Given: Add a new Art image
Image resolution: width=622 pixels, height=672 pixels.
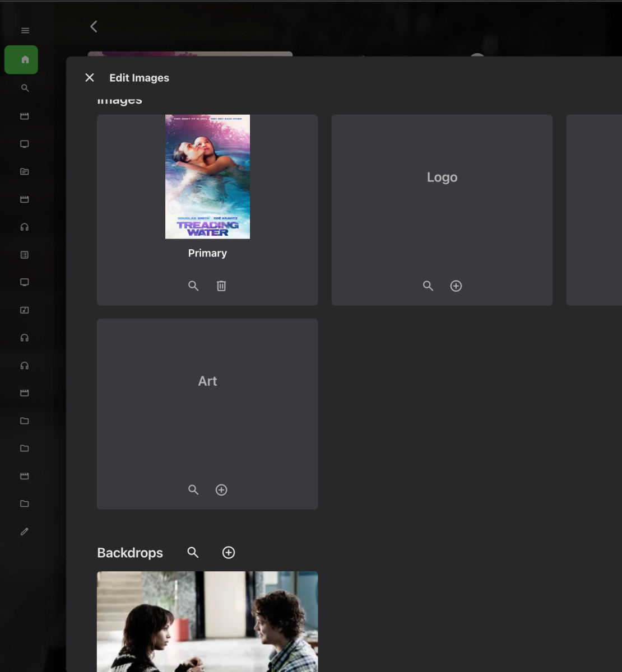Looking at the screenshot, I should click(x=221, y=490).
